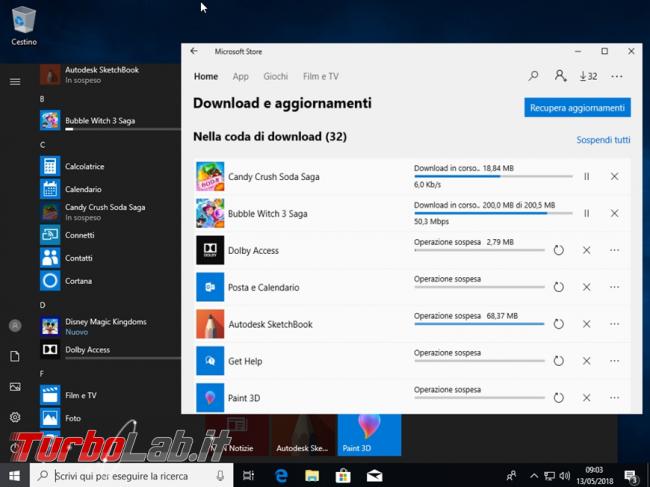This screenshot has height=487, width=650.
Task: Open File Explorer from taskbar
Action: (x=312, y=476)
